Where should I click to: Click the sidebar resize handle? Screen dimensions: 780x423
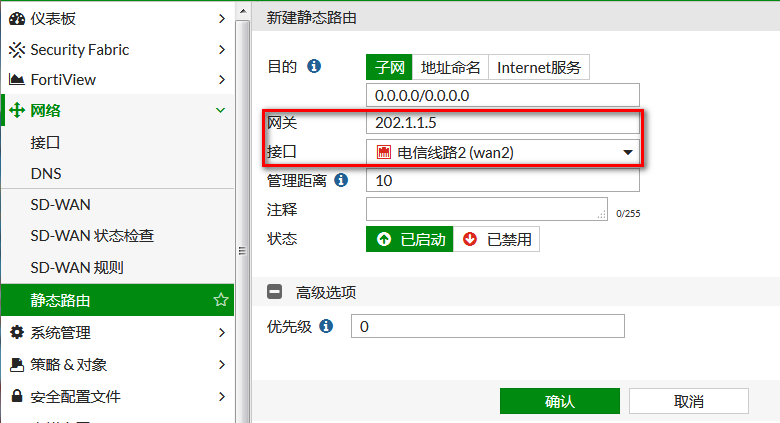point(241,251)
